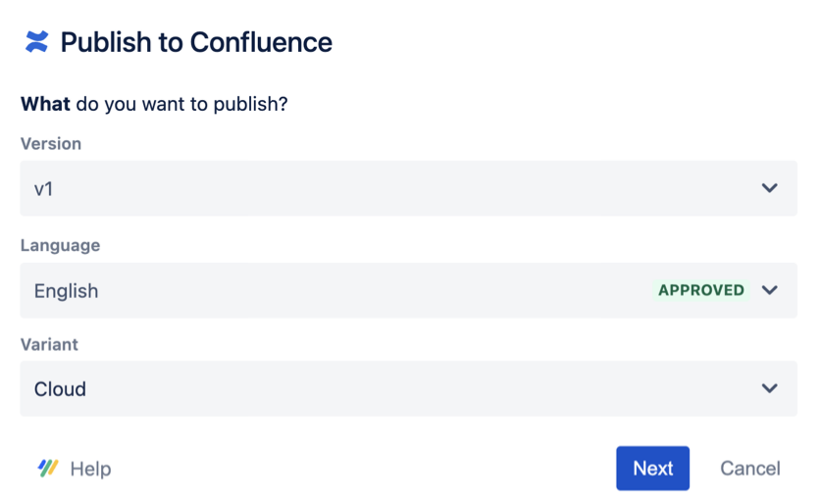Image resolution: width=821 pixels, height=504 pixels.
Task: Open the Variant dropdown
Action: (408, 388)
